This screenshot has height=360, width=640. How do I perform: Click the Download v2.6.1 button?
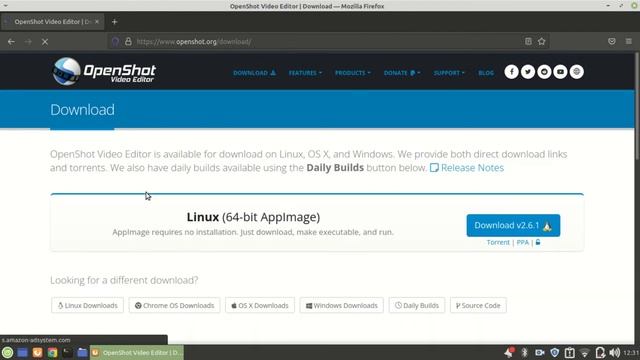tap(513, 225)
